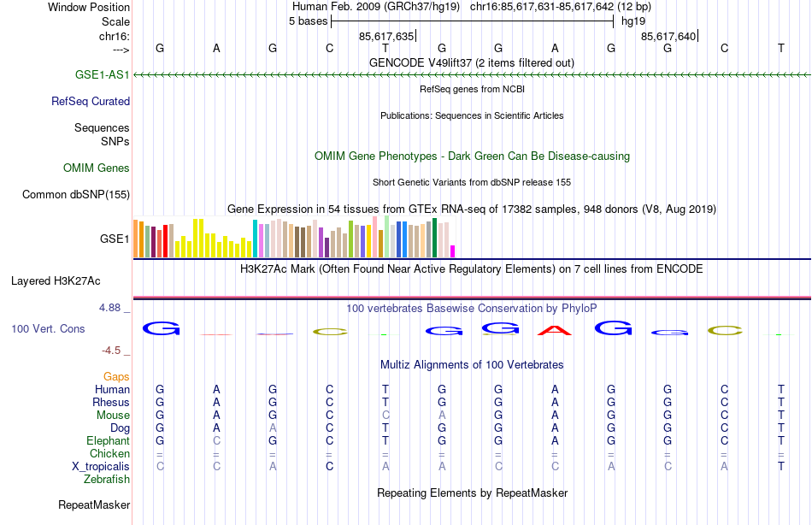812x525 pixels.
Task: Select the Dog alignment row label
Action: coord(120,428)
